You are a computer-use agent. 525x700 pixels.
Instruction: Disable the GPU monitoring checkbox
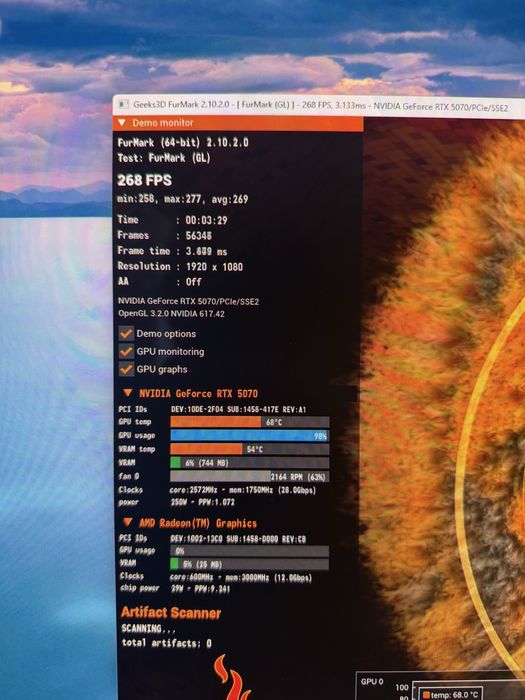tap(126, 351)
